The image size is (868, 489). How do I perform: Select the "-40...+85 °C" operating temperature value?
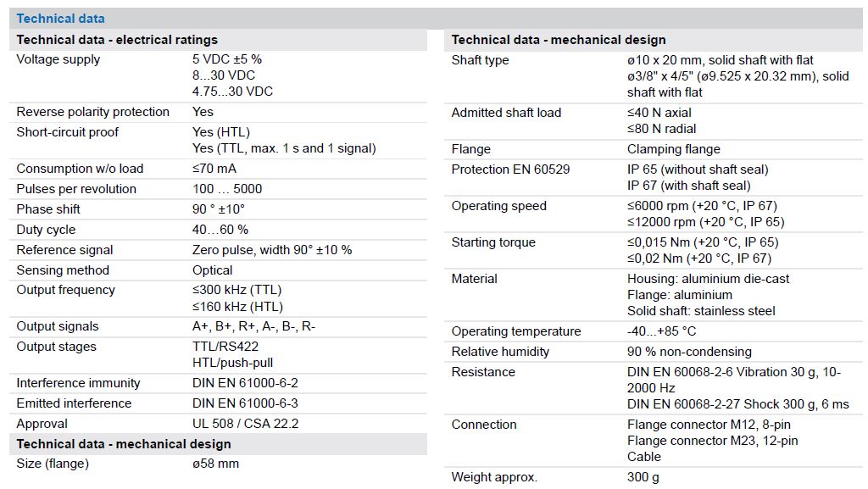(662, 331)
